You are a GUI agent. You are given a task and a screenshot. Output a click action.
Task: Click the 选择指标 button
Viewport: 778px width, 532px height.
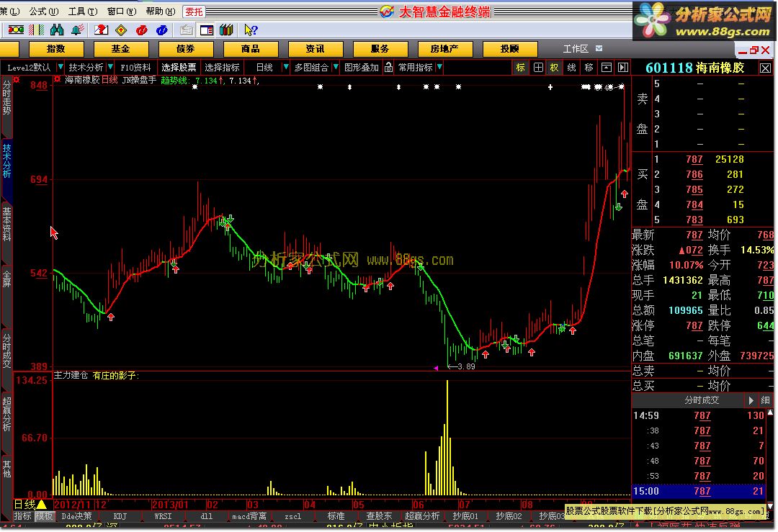222,68
